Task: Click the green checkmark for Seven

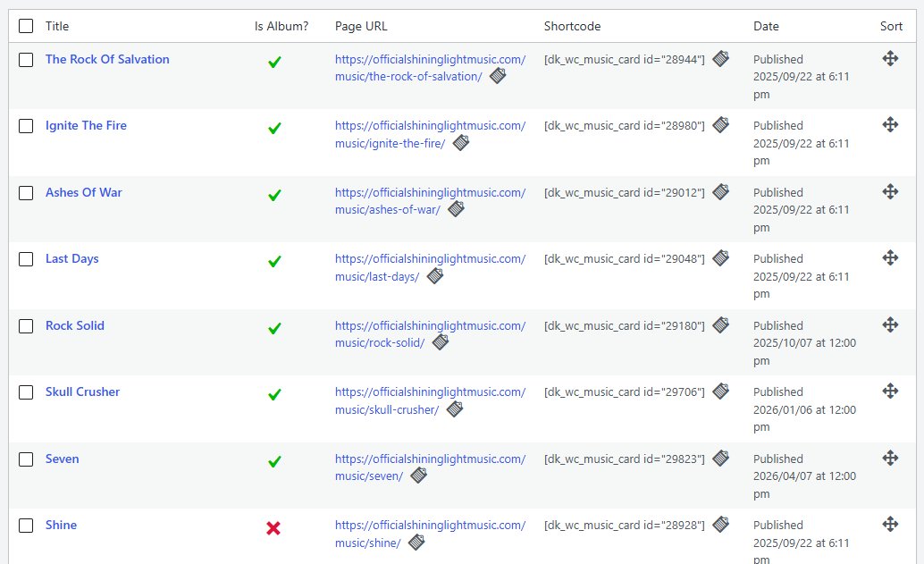Action: coord(274,461)
